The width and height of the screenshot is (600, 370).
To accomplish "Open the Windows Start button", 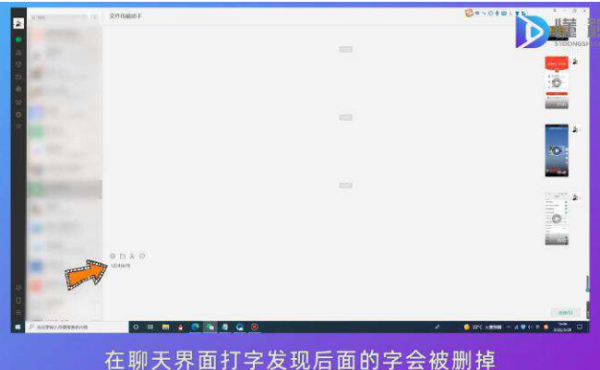I will pos(18,327).
